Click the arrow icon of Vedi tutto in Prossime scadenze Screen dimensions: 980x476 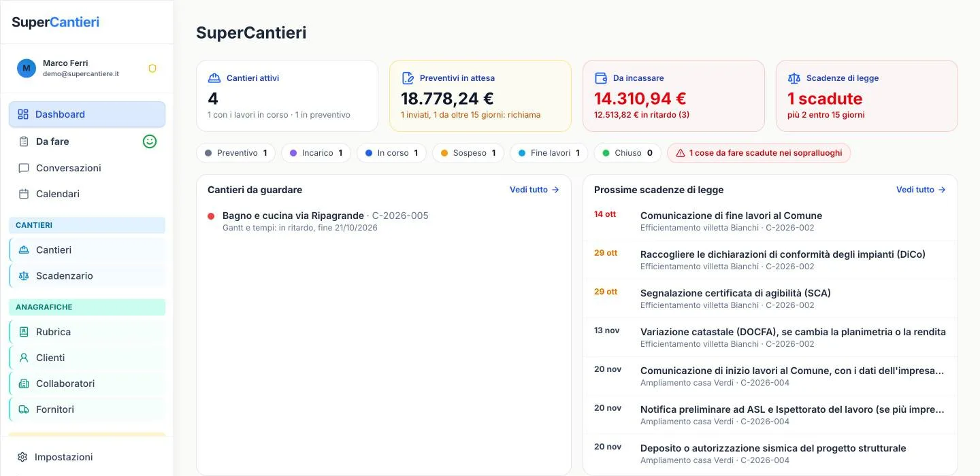tap(942, 190)
